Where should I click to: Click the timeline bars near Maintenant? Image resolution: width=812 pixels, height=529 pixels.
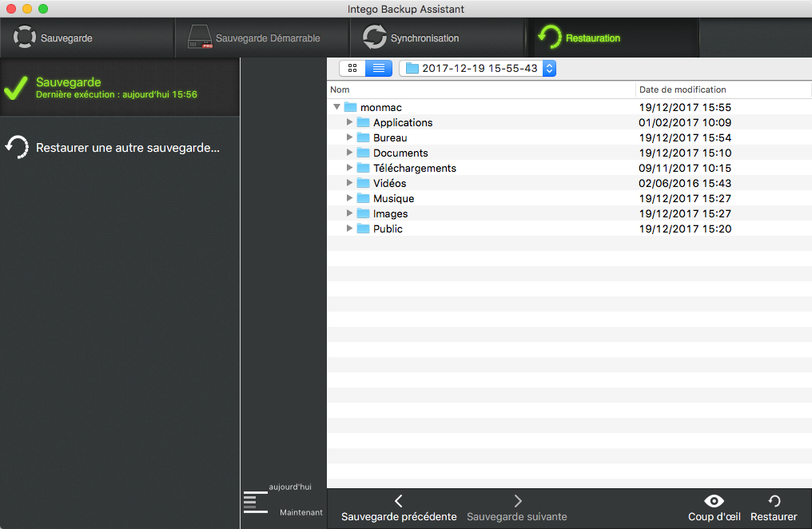tap(256, 503)
